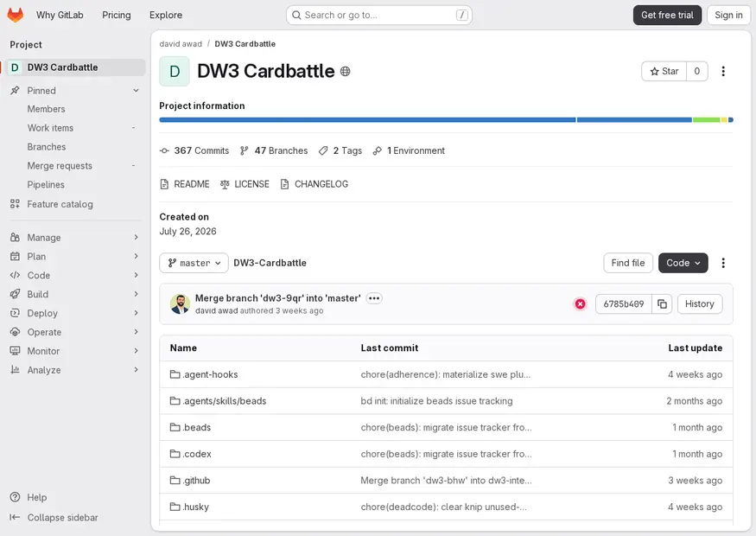The height and width of the screenshot is (536, 756).
Task: Click the Plan calendar icon
Action: (15, 256)
